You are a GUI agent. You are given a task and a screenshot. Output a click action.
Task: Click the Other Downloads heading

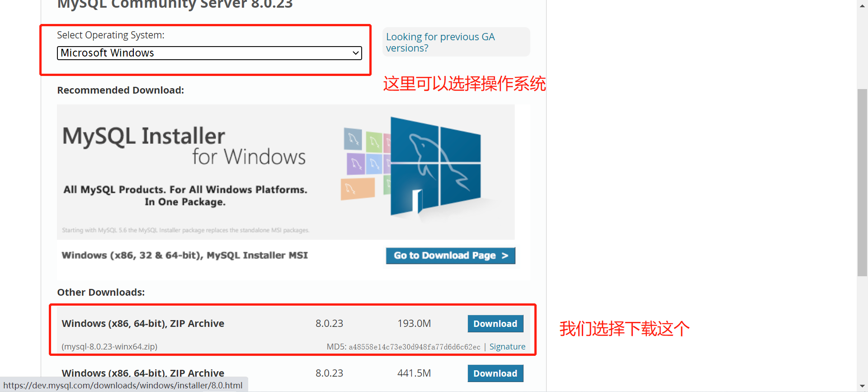click(101, 292)
